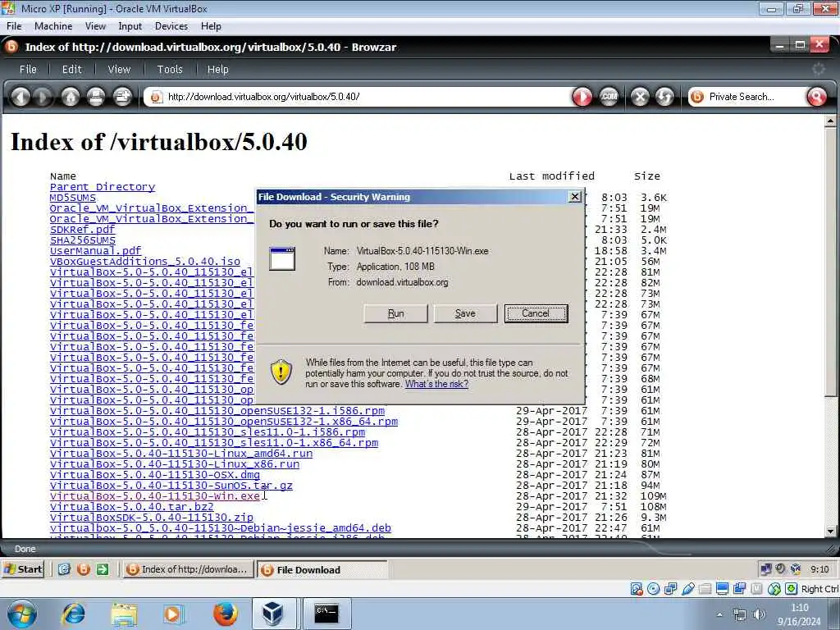This screenshot has height=630, width=840.
Task: Open Browzar Edit menu
Action: (x=72, y=70)
